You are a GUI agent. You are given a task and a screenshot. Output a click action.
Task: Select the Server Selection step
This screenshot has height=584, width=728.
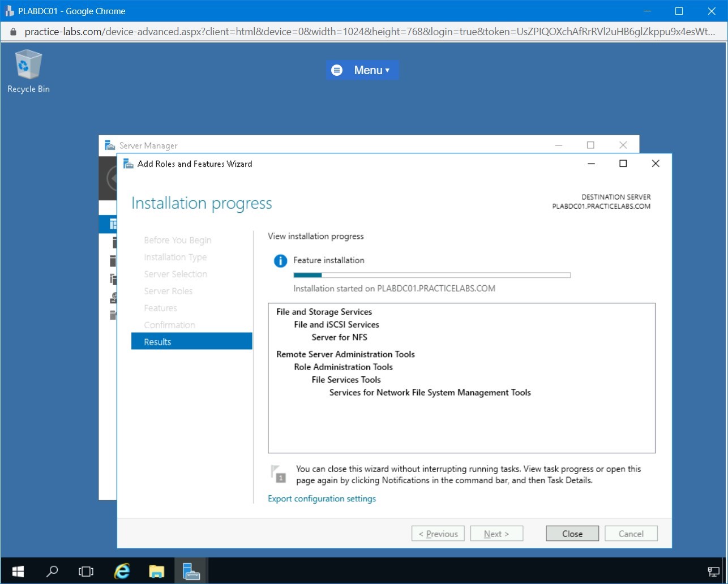click(175, 274)
